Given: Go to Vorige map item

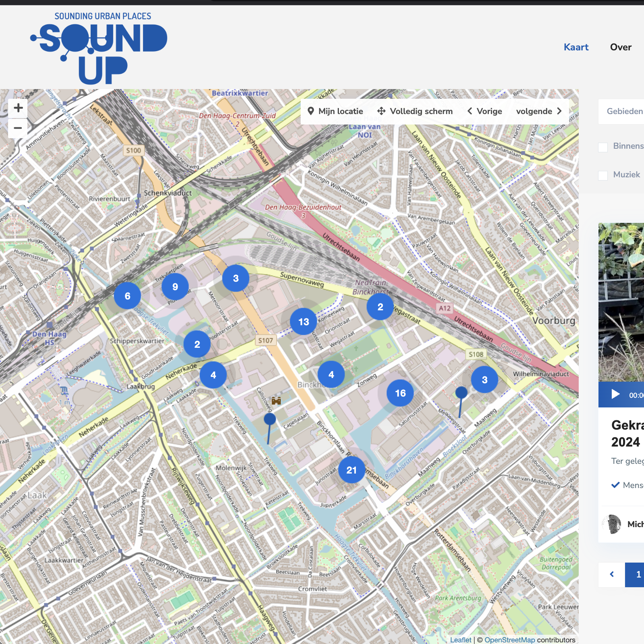Looking at the screenshot, I should (485, 111).
